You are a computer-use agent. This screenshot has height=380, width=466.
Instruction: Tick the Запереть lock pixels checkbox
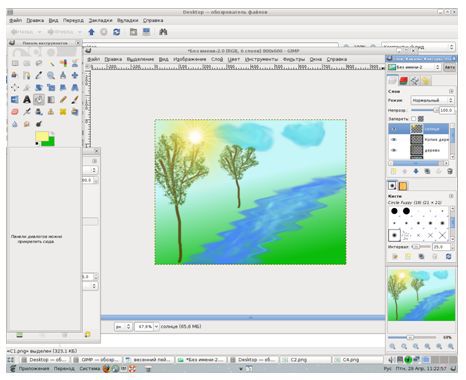point(413,119)
